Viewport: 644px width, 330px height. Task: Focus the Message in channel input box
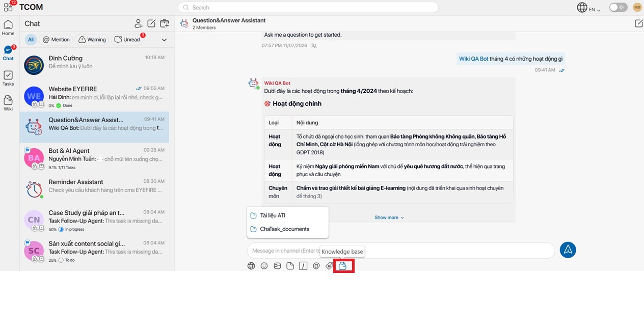(x=401, y=251)
